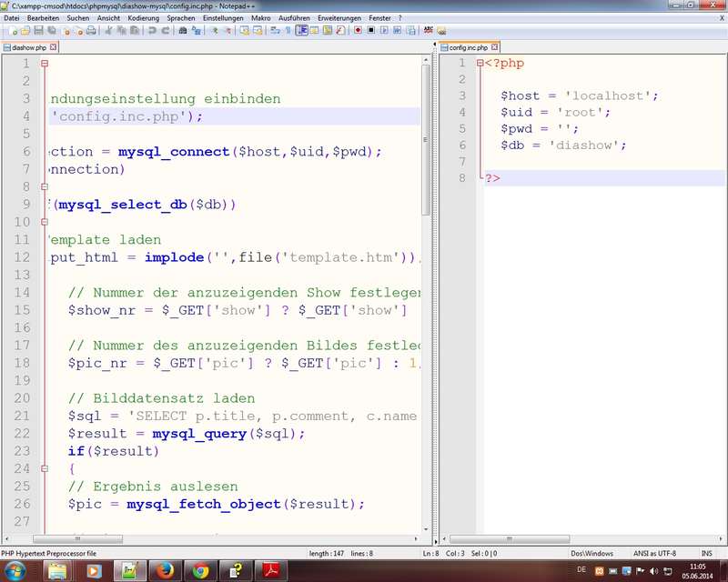Collapse the <?php fold marker in config.inc.php

coord(480,64)
